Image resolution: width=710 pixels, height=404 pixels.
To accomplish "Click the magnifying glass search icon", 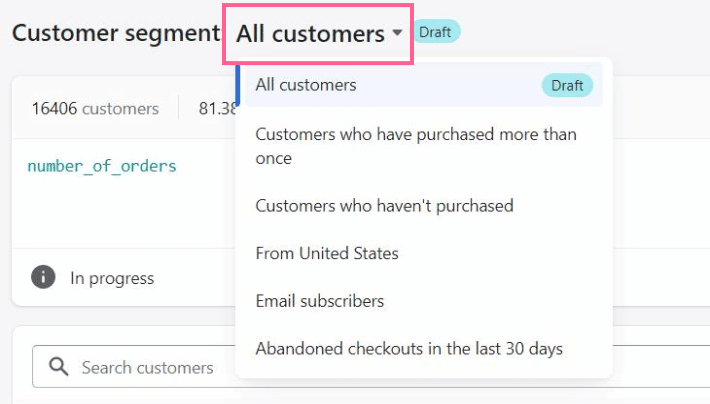I will click(58, 366).
